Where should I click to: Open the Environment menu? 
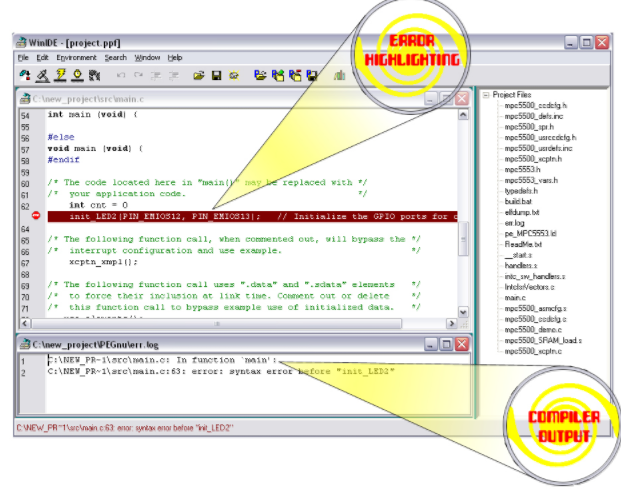(77, 58)
